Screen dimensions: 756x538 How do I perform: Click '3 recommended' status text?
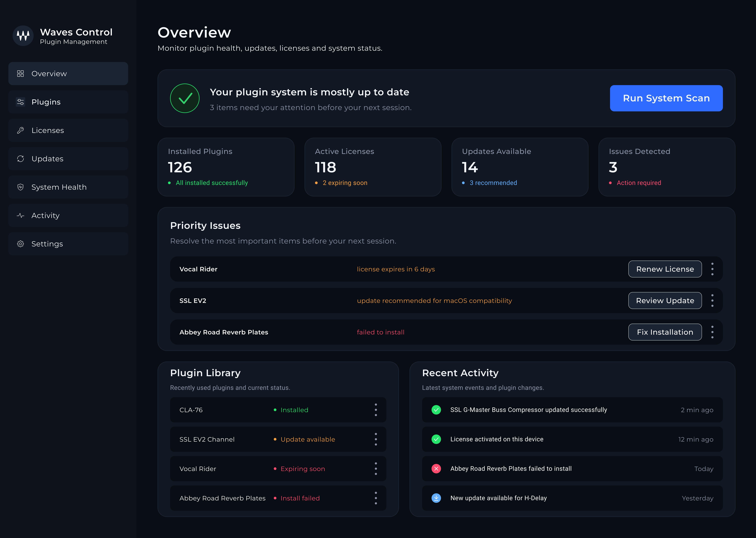tap(493, 183)
